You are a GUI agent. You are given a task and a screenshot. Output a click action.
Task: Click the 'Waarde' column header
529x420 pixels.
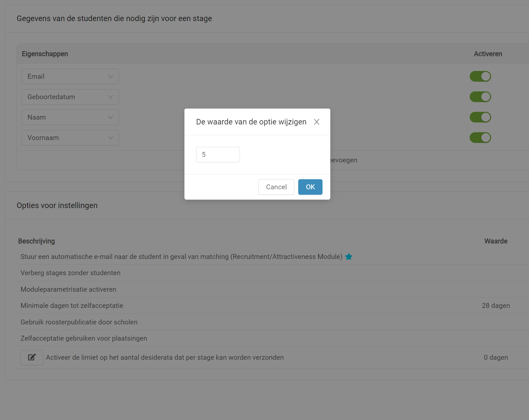[496, 241]
